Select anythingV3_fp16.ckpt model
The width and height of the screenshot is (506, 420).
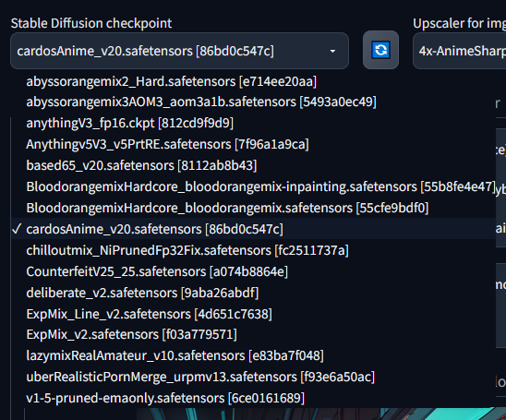(253, 123)
